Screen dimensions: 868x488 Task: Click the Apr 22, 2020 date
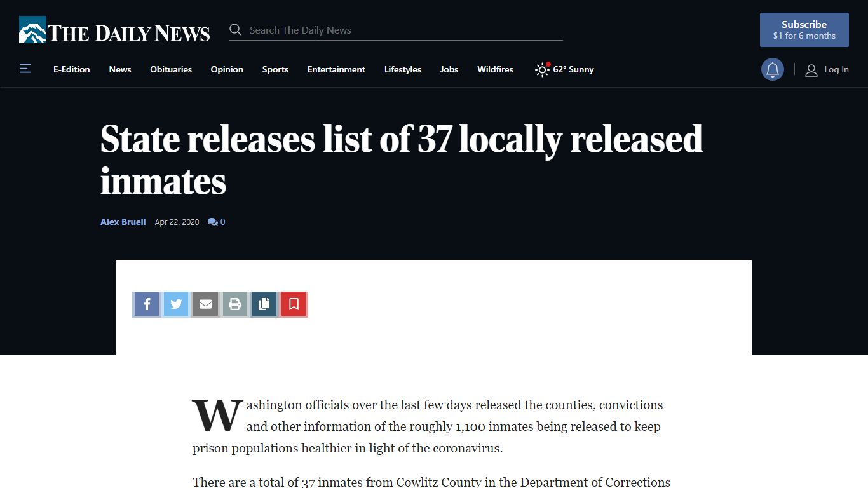(177, 222)
